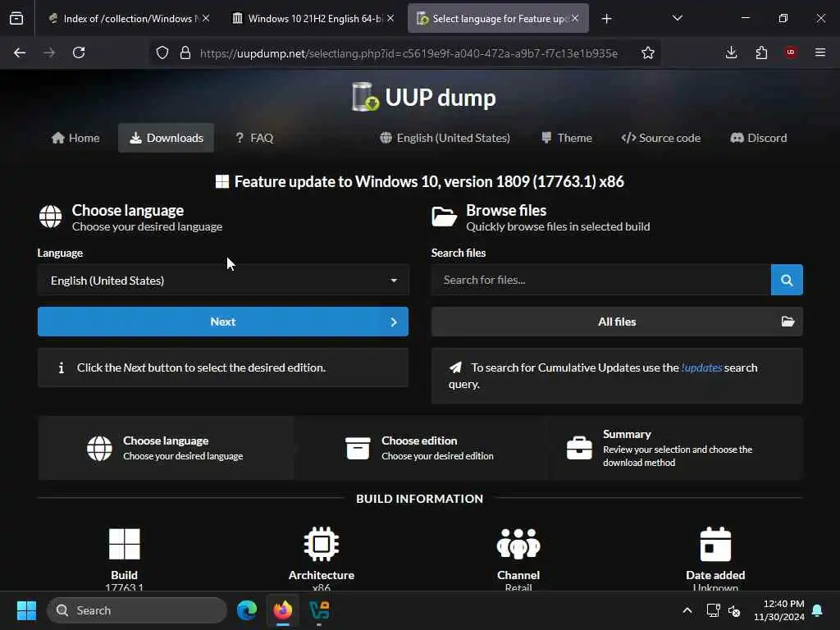List all tabs dropdown arrow
This screenshot has width=840, height=630.
tap(678, 18)
